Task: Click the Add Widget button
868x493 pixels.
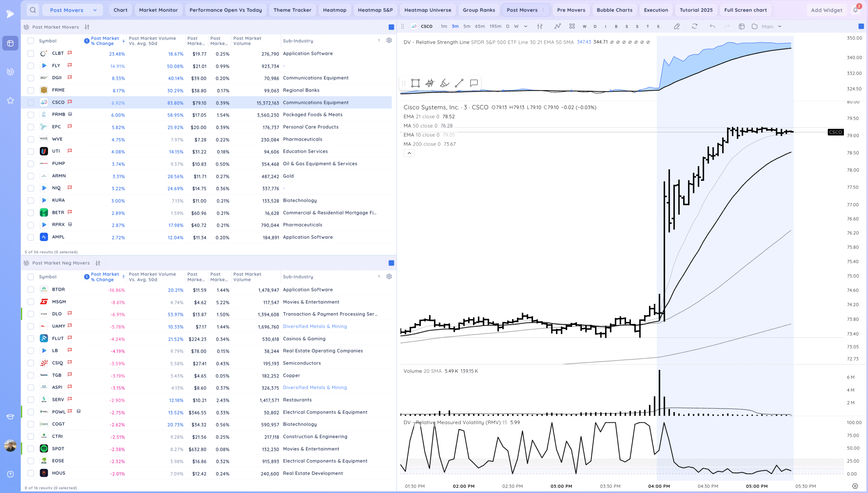Action: click(826, 10)
